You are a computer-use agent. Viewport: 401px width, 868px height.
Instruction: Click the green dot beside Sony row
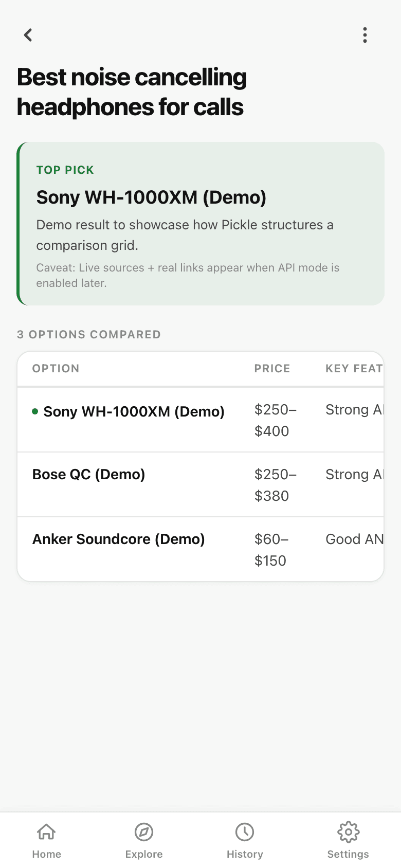[x=35, y=411]
